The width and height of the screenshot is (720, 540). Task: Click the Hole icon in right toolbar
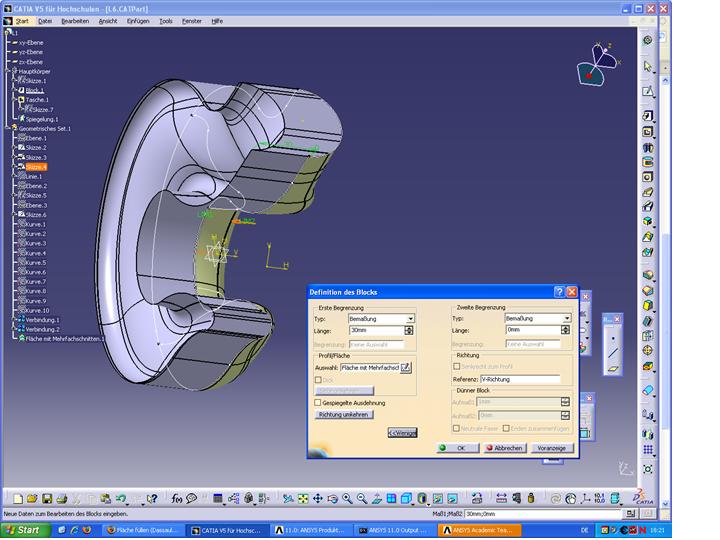(647, 177)
